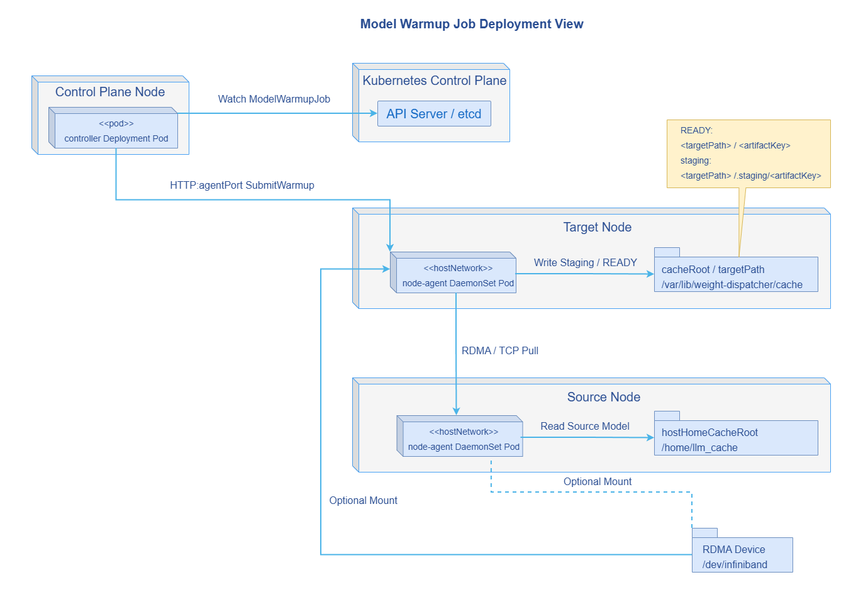Click <<hostNetwork>> stereotype in Source Node pod
The height and width of the screenshot is (604, 868).
tap(464, 432)
